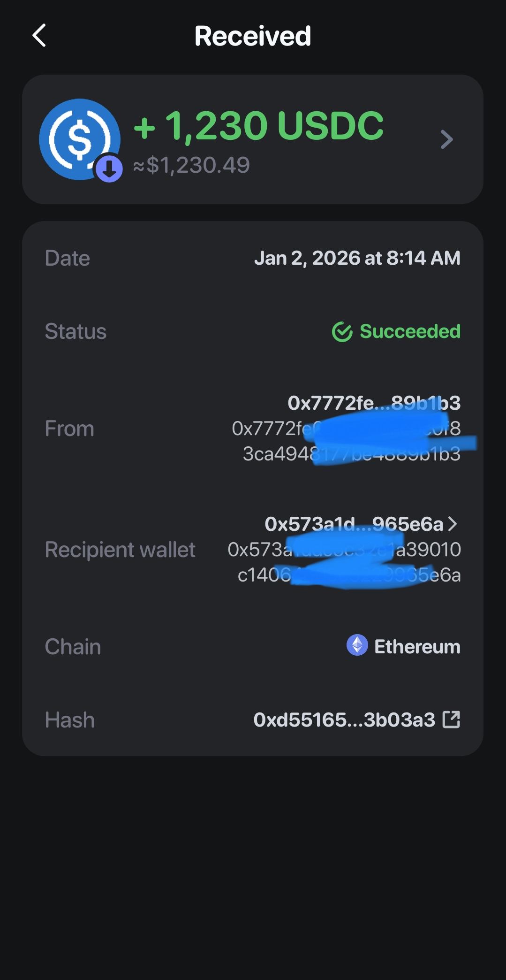
Task: Click the +1,230 USDC amount
Action: click(258, 126)
